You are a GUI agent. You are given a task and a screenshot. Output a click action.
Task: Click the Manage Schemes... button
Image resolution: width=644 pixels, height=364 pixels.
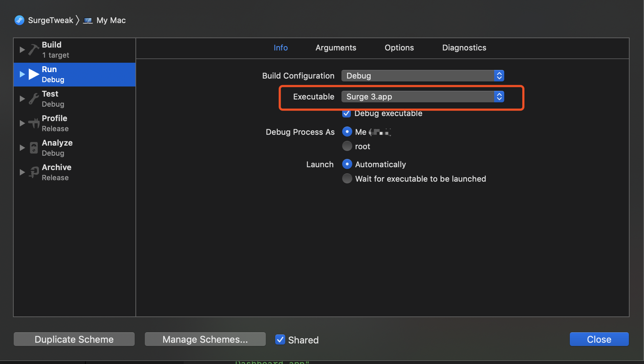tap(205, 339)
